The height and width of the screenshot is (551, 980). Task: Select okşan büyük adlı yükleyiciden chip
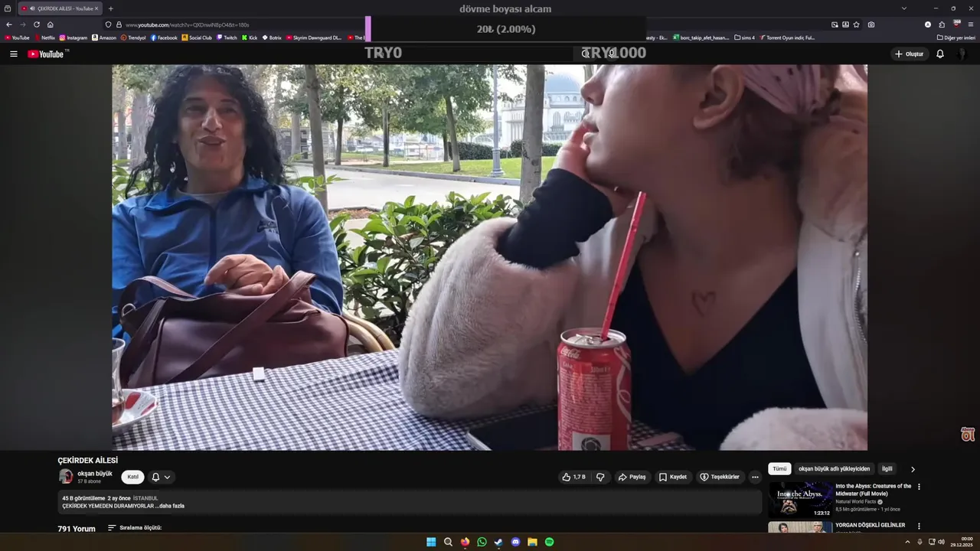point(834,469)
